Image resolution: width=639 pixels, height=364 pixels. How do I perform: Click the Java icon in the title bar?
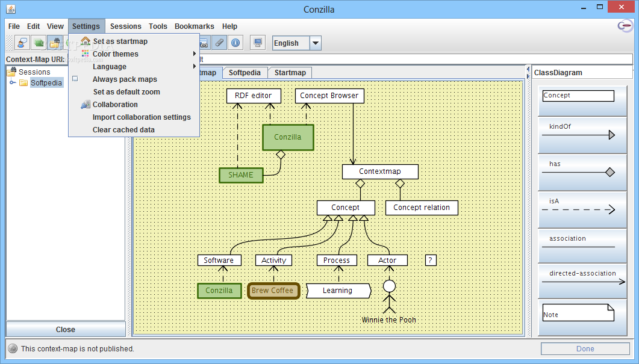11,8
